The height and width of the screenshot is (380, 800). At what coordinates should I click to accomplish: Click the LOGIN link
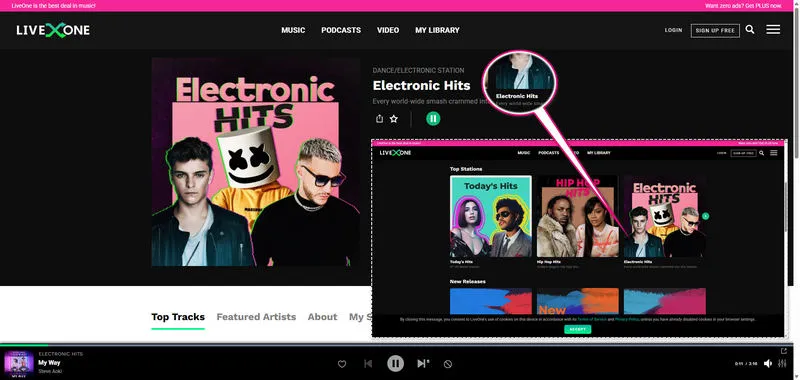[673, 30]
